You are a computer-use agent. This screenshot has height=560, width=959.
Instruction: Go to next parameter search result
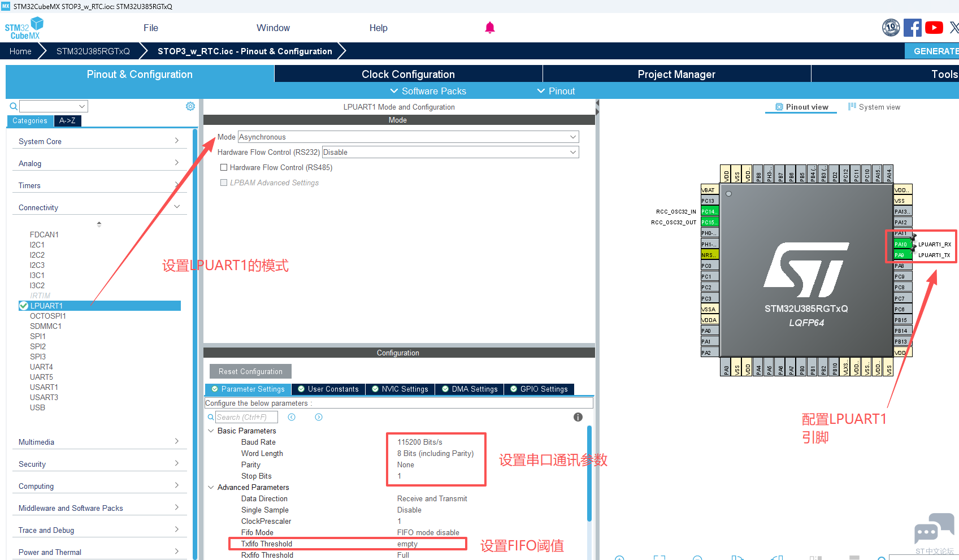(319, 417)
